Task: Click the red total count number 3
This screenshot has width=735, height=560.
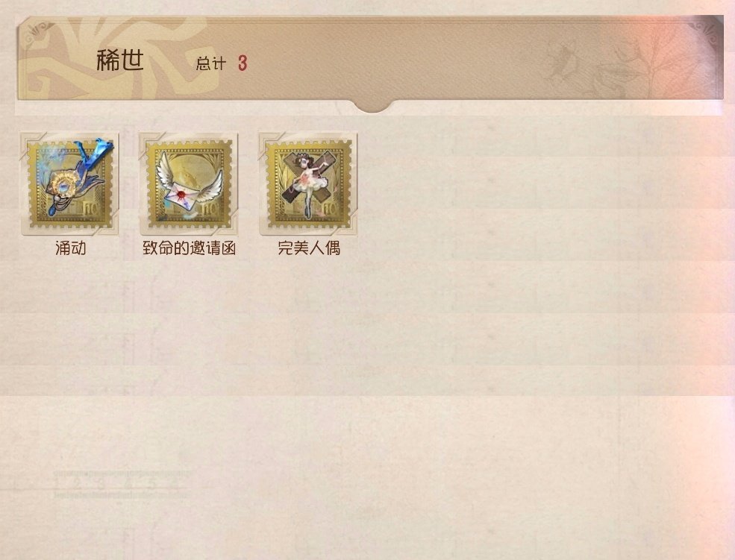Action: pyautogui.click(x=243, y=63)
